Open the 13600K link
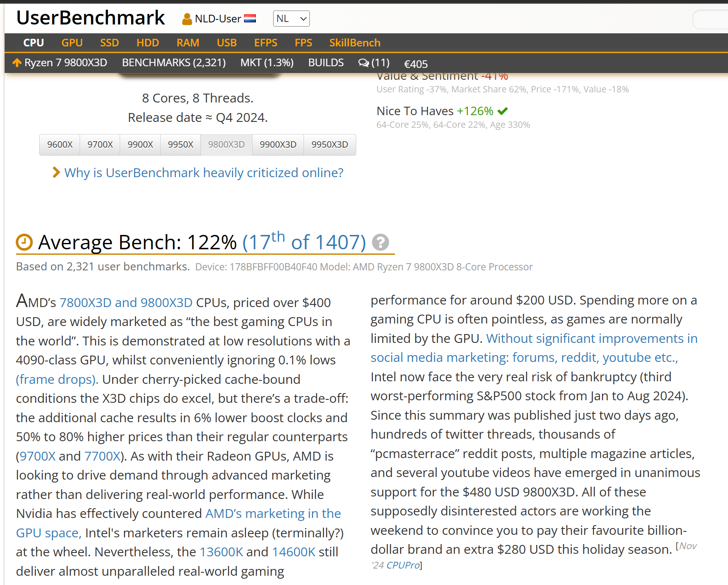 pyautogui.click(x=221, y=552)
